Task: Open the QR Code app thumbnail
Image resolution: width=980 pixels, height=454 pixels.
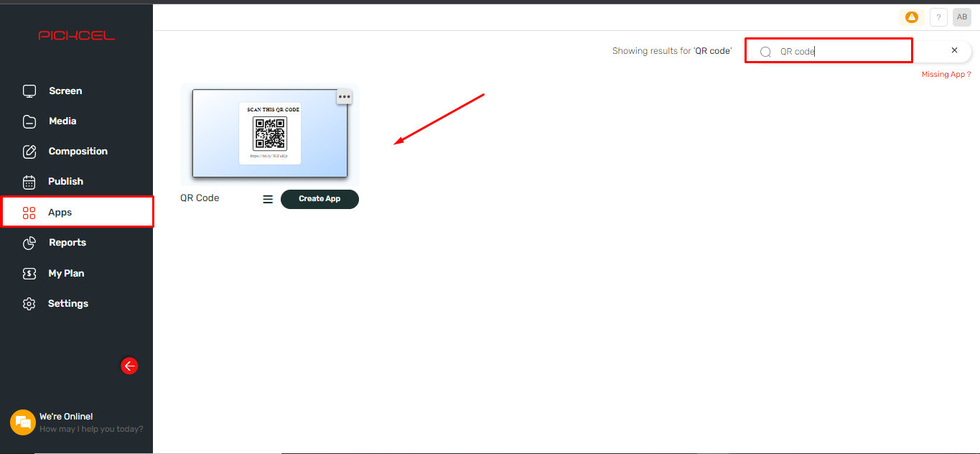Action: pos(270,134)
